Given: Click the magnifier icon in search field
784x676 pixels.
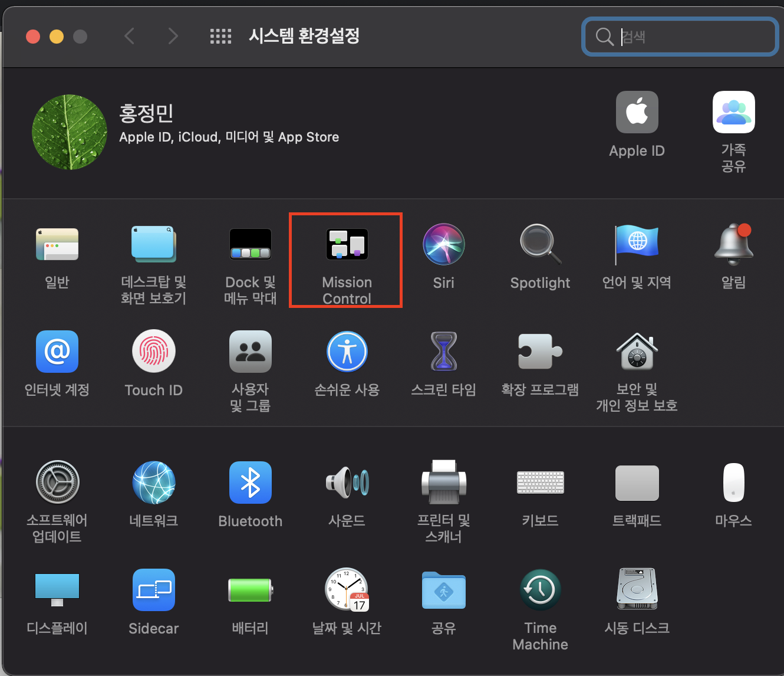Looking at the screenshot, I should click(x=604, y=37).
